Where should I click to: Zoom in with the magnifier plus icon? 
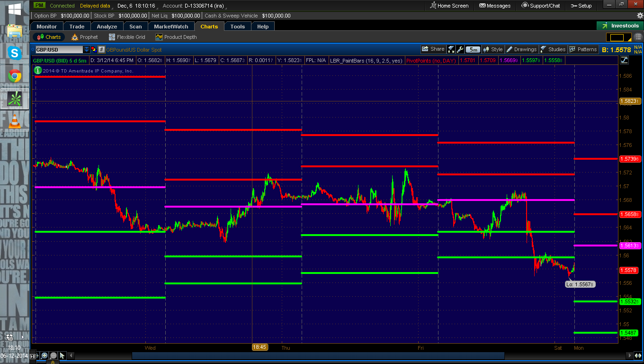(45, 355)
